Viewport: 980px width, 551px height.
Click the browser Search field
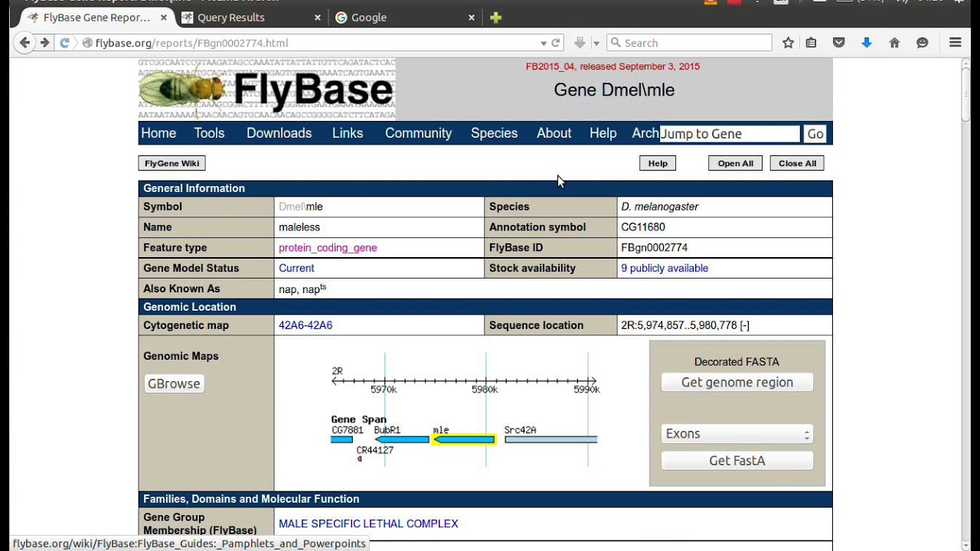pyautogui.click(x=689, y=43)
